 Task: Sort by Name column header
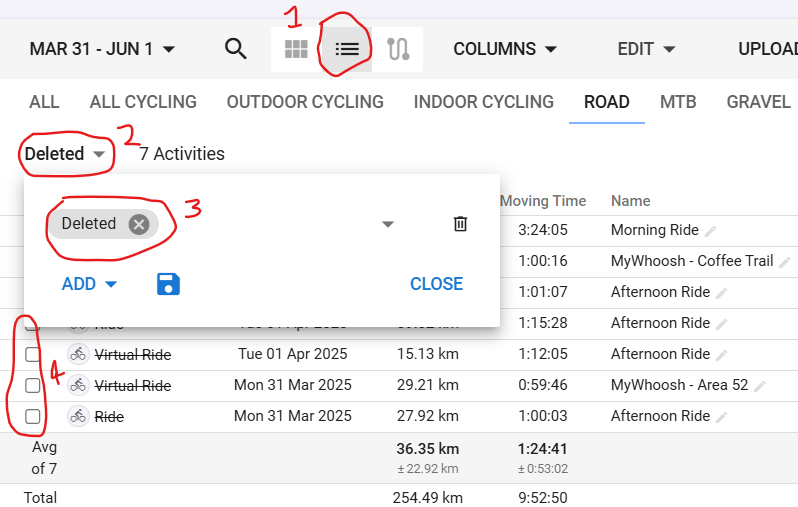click(631, 201)
